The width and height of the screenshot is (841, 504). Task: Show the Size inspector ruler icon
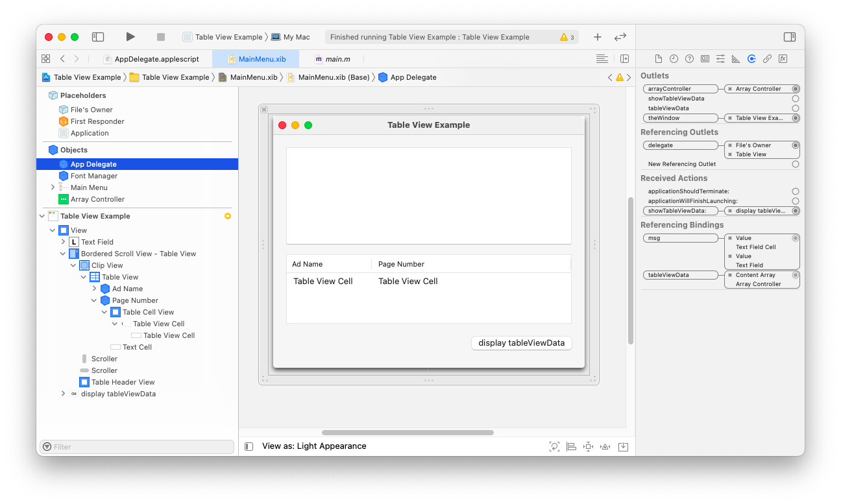click(736, 58)
